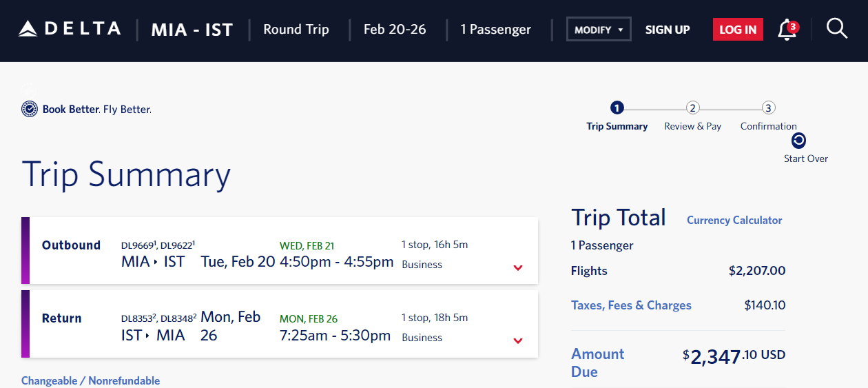Click the 1 Passenger header item
Image resolution: width=868 pixels, height=388 pixels.
coord(496,30)
